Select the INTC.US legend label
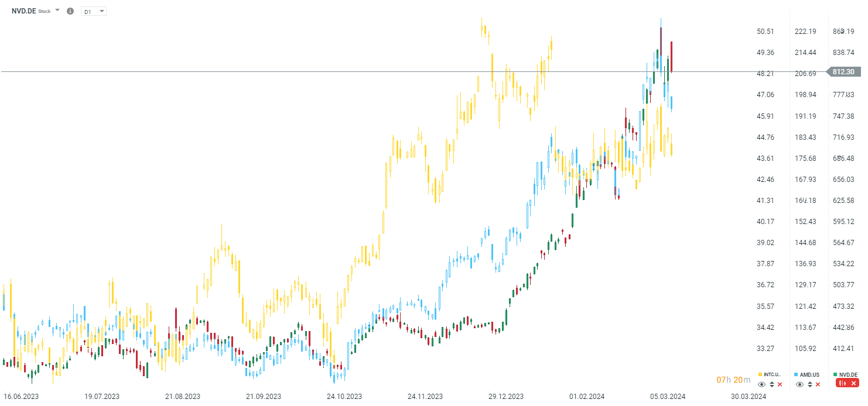Viewport: 868px width, 406px height. tap(772, 374)
